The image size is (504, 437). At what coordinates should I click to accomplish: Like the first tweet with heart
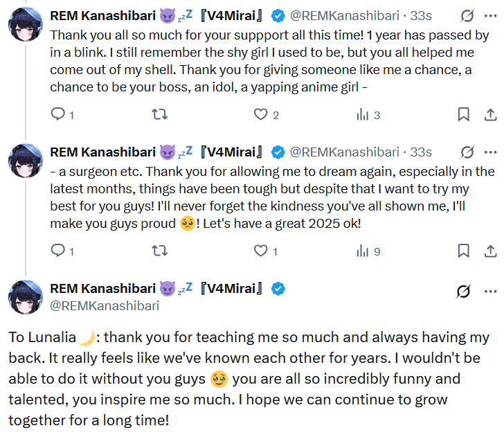point(260,115)
